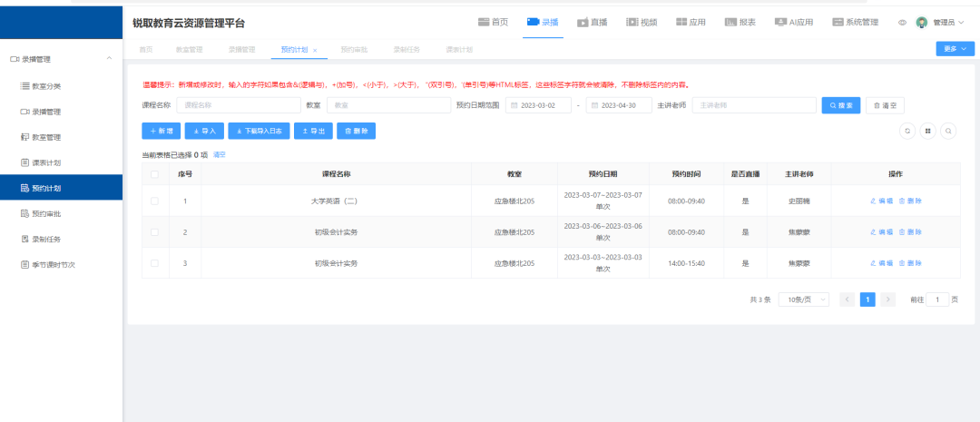The image size is (980, 422).
Task: Open 录制任务 in the sidebar
Action: point(46,240)
